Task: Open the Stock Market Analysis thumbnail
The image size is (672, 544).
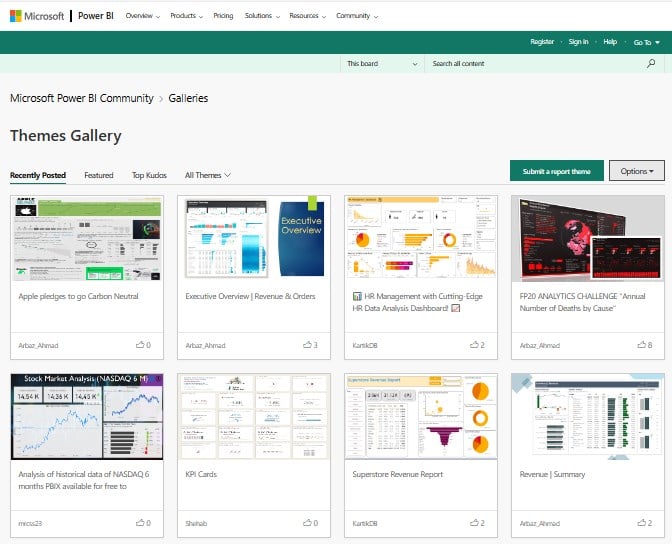Action: pyautogui.click(x=87, y=416)
